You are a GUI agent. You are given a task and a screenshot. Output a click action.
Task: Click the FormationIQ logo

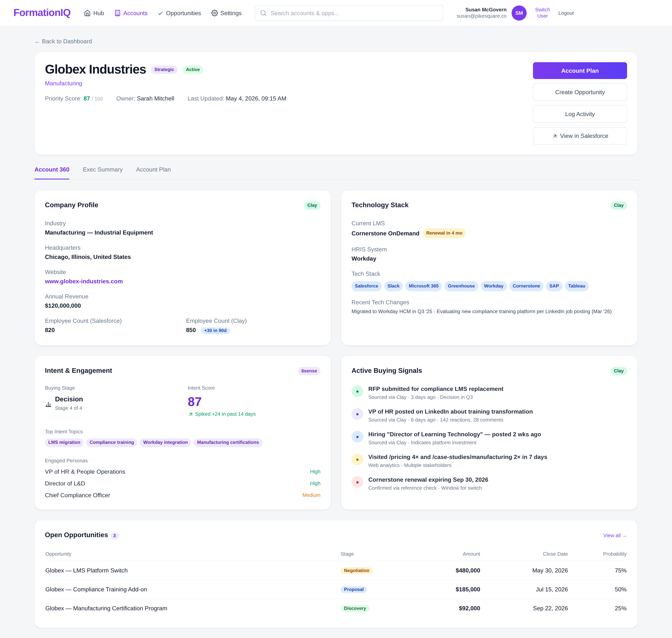point(42,13)
